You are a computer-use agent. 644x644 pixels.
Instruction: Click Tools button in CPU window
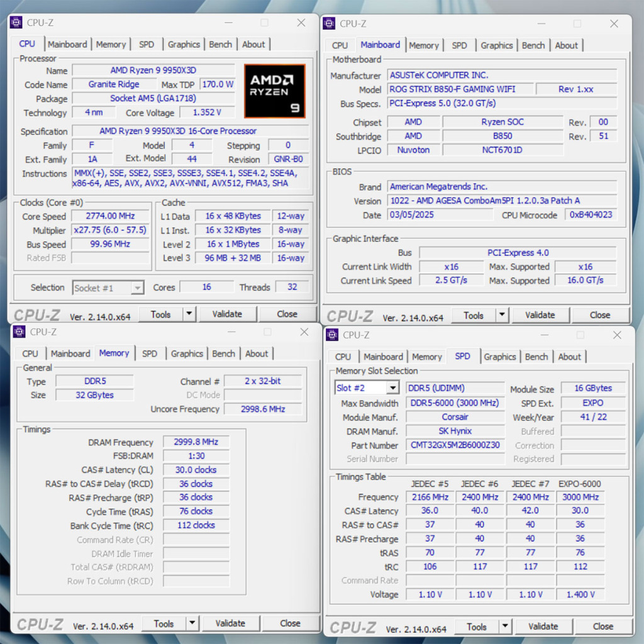coord(160,314)
